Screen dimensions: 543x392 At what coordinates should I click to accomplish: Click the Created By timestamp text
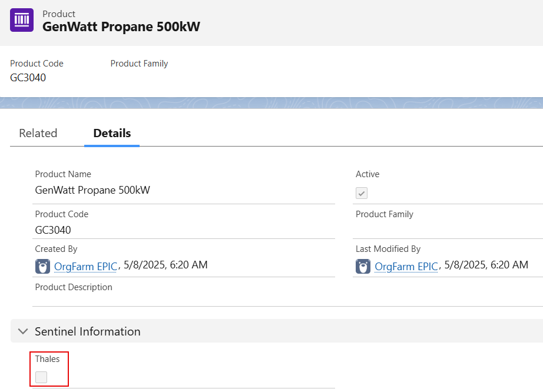pyautogui.click(x=165, y=265)
